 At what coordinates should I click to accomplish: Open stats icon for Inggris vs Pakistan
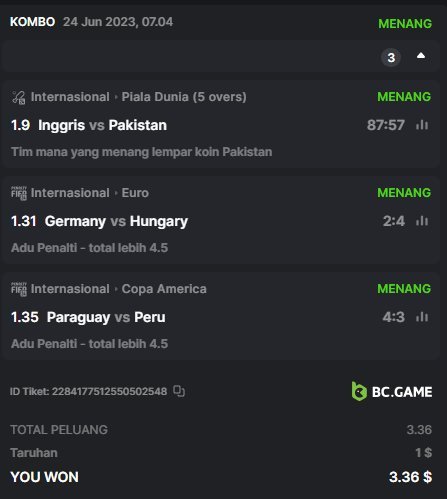tap(422, 125)
